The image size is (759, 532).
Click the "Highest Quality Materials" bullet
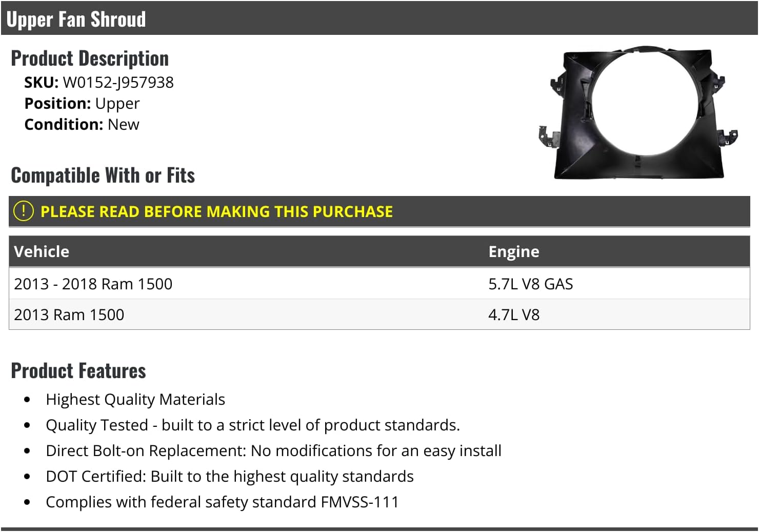tap(135, 399)
